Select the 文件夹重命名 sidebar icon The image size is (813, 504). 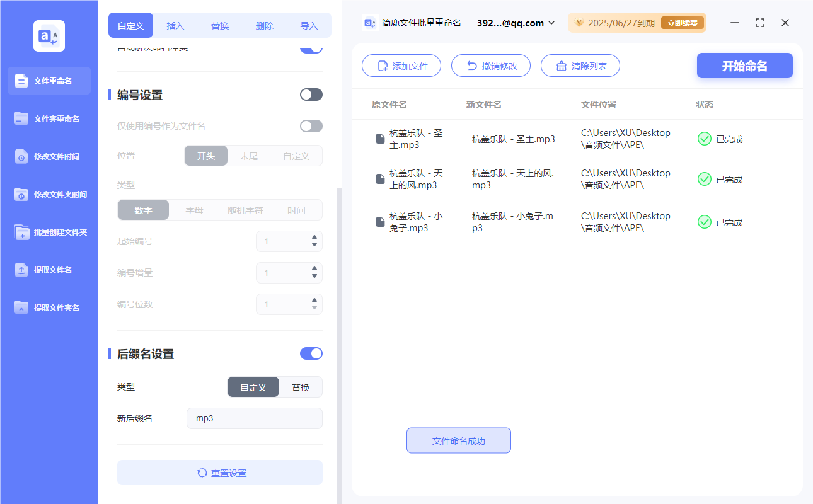click(x=49, y=118)
